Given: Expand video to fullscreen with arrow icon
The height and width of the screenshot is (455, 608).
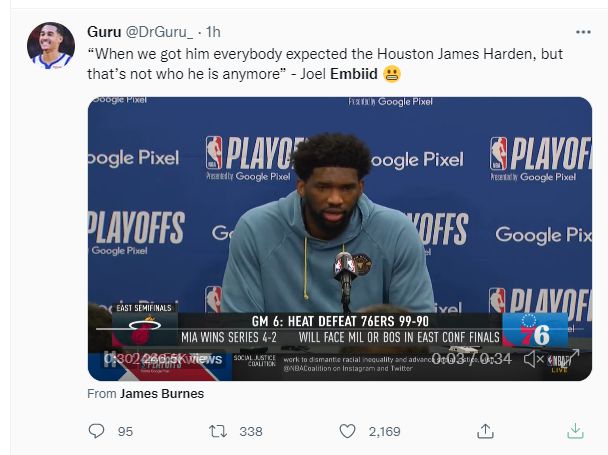Looking at the screenshot, I should click(x=570, y=358).
